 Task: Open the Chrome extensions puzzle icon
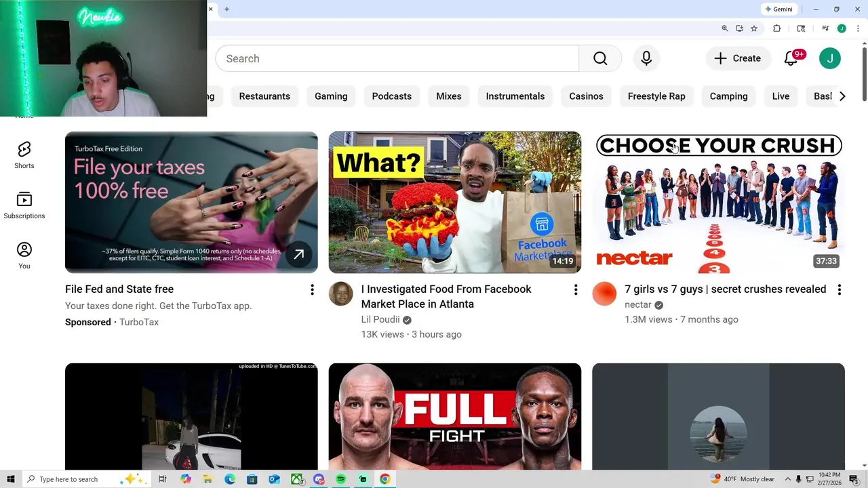(777, 28)
